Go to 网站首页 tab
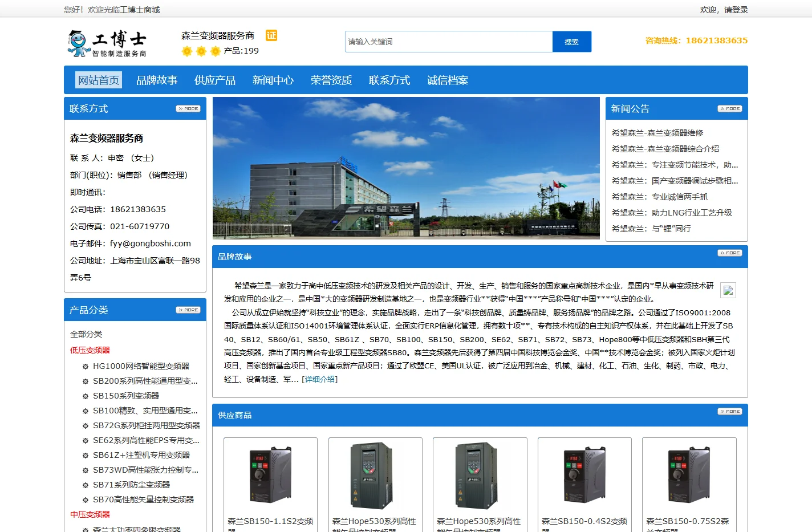Viewport: 812px width, 532px height. tap(99, 80)
